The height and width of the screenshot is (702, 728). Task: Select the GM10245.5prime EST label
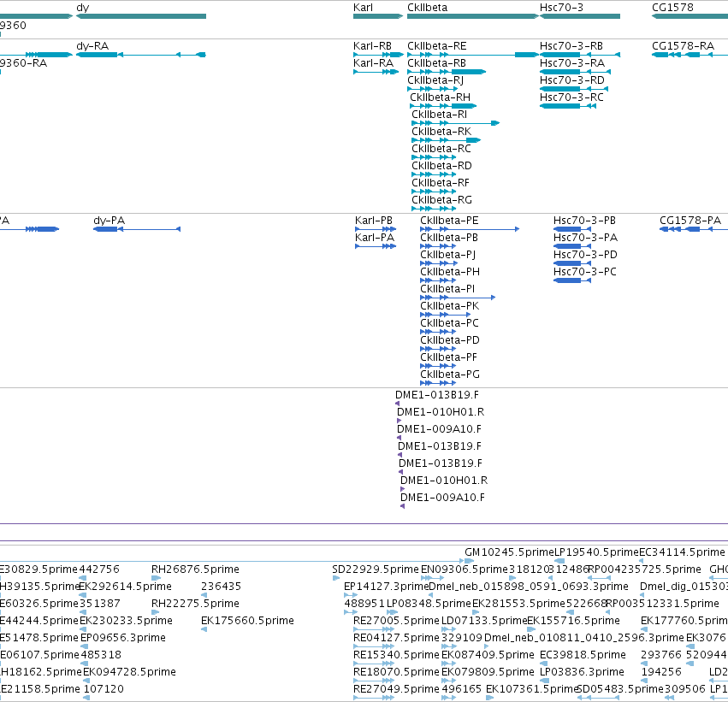pos(509,552)
